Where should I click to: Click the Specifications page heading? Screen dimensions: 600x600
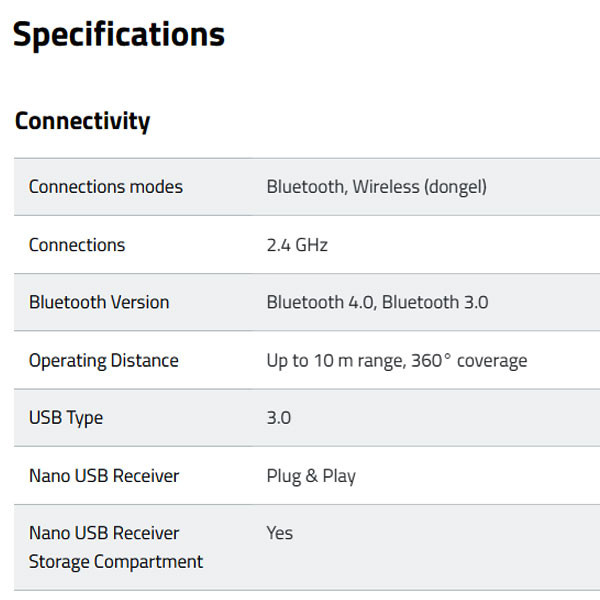click(118, 35)
